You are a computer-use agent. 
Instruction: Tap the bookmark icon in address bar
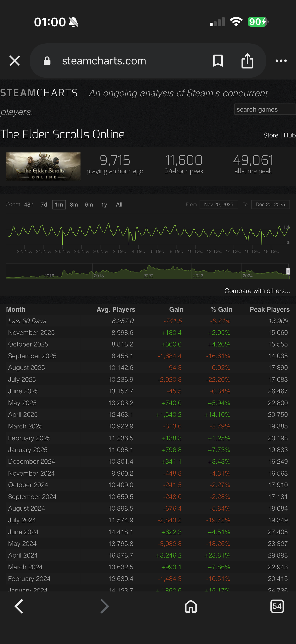click(x=218, y=61)
